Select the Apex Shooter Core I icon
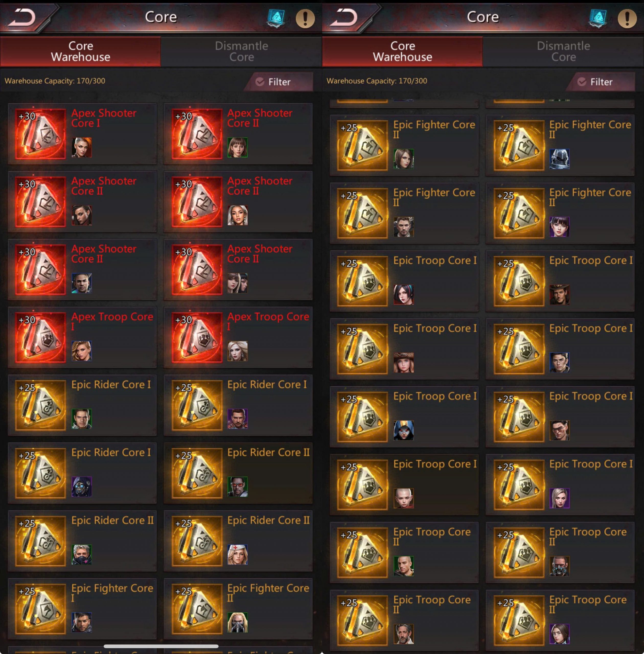This screenshot has height=654, width=644. (40, 134)
